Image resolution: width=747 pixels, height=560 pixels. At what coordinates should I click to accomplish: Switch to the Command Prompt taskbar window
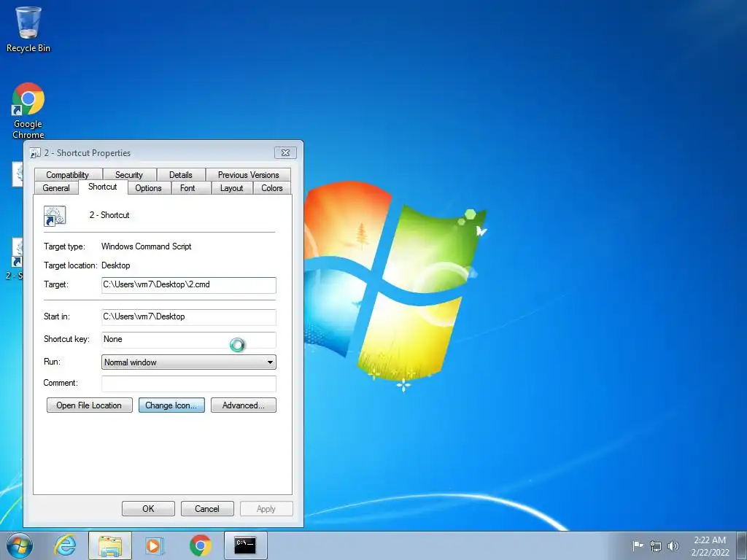pyautogui.click(x=245, y=545)
